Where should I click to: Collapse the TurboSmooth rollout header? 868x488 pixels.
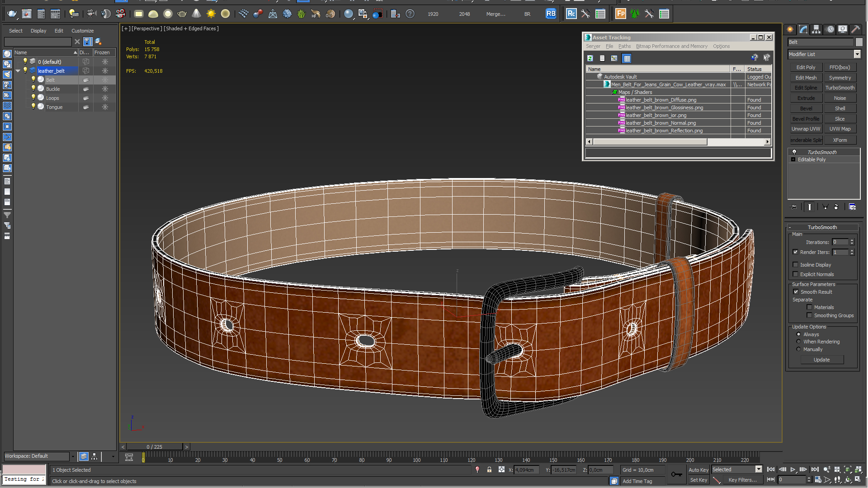822,227
